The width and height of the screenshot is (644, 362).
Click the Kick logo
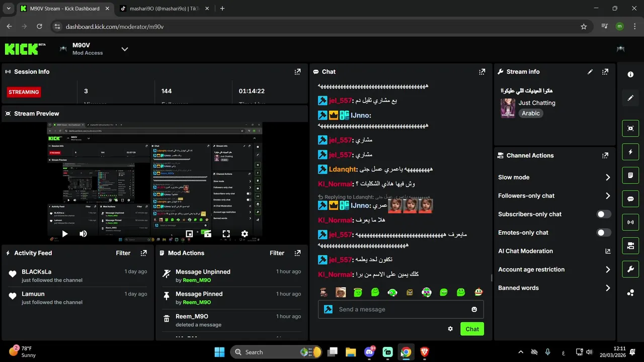(x=25, y=49)
